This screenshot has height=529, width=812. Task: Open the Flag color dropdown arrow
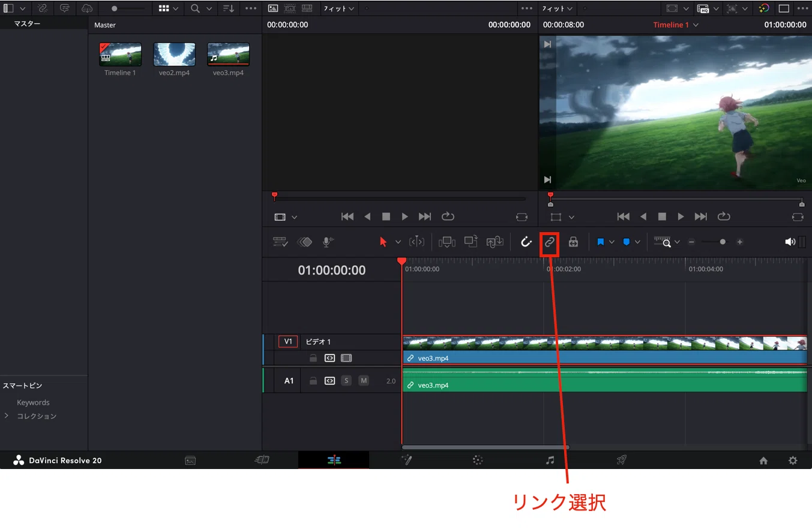click(612, 242)
